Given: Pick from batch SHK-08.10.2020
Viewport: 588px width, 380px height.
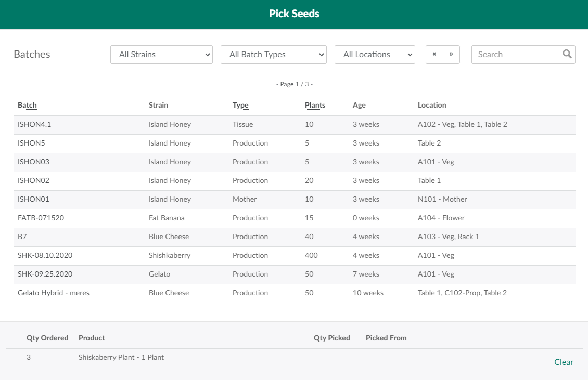Looking at the screenshot, I should coord(44,255).
